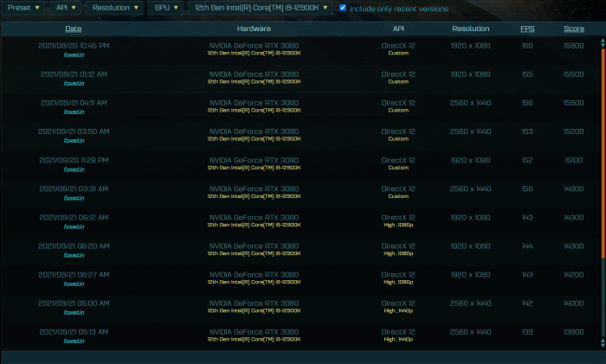The width and height of the screenshot is (606, 364).
Task: Open foxed.in link under 2021/09/21 03:50 AM
Action: pos(74,140)
